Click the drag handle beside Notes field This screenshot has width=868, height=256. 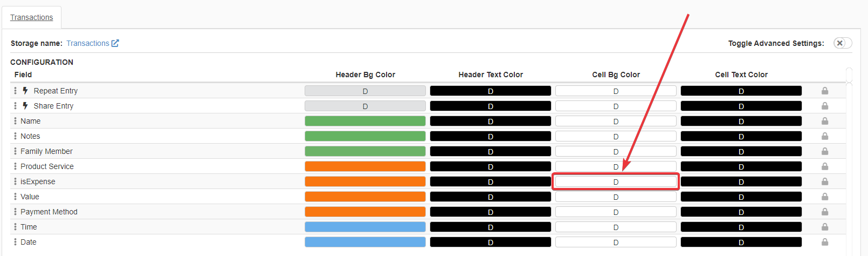point(15,136)
